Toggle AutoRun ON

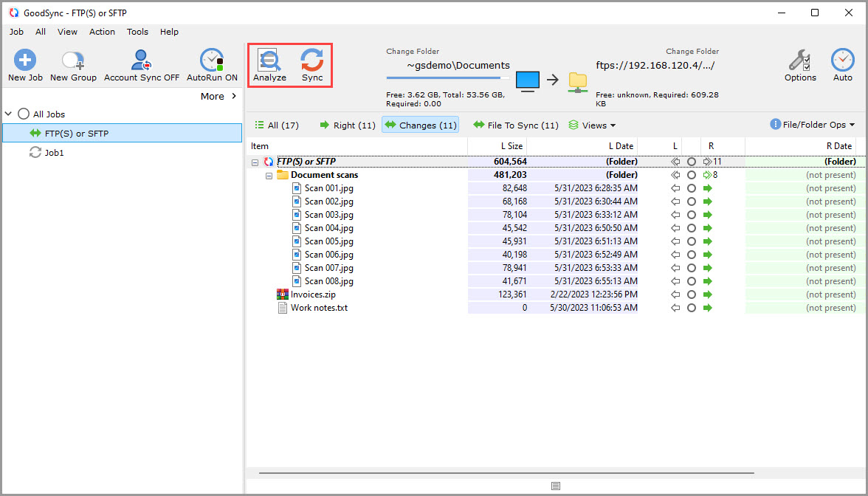[212, 64]
